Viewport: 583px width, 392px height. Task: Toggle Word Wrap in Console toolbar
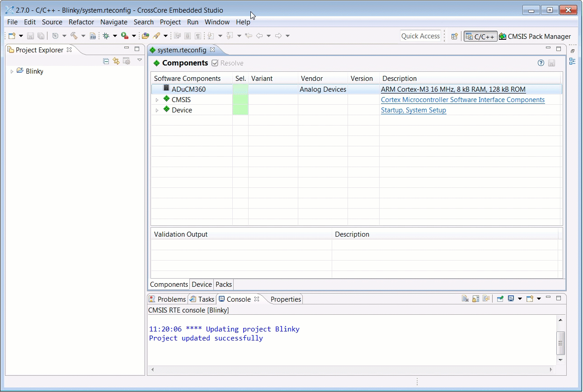pos(486,299)
